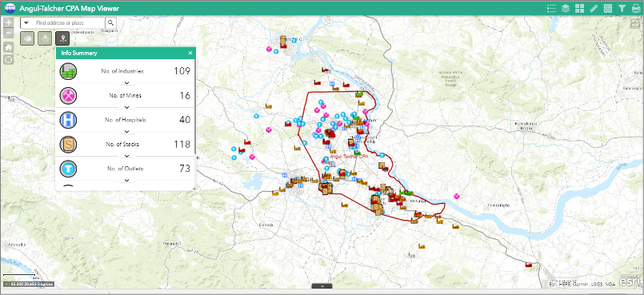Close the Info Summary panel
The width and height of the screenshot is (644, 295).
tap(190, 53)
